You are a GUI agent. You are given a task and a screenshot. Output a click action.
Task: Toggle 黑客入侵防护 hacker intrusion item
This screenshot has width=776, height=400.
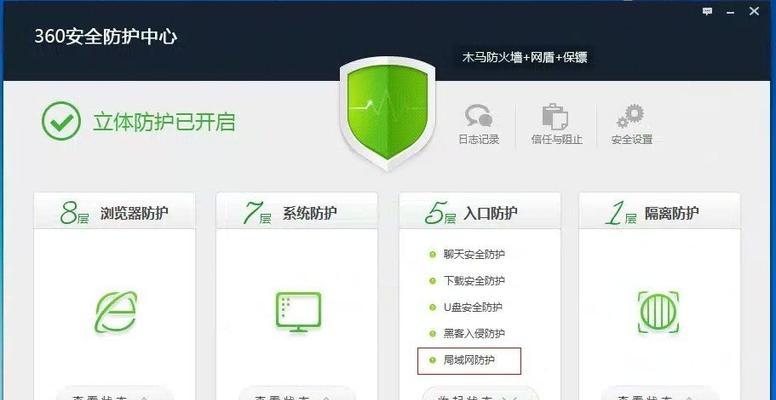click(468, 333)
